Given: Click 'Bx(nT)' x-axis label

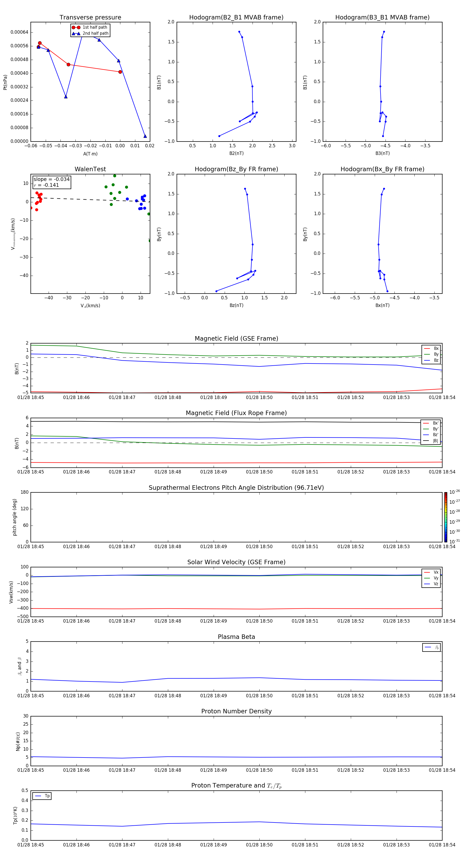Looking at the screenshot, I should coord(382,305).
